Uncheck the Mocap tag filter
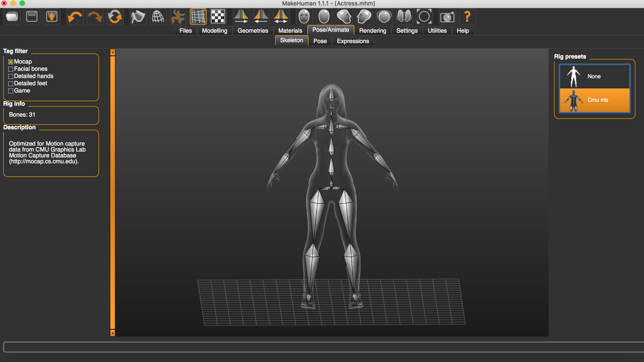This screenshot has width=644, height=362. [x=10, y=62]
